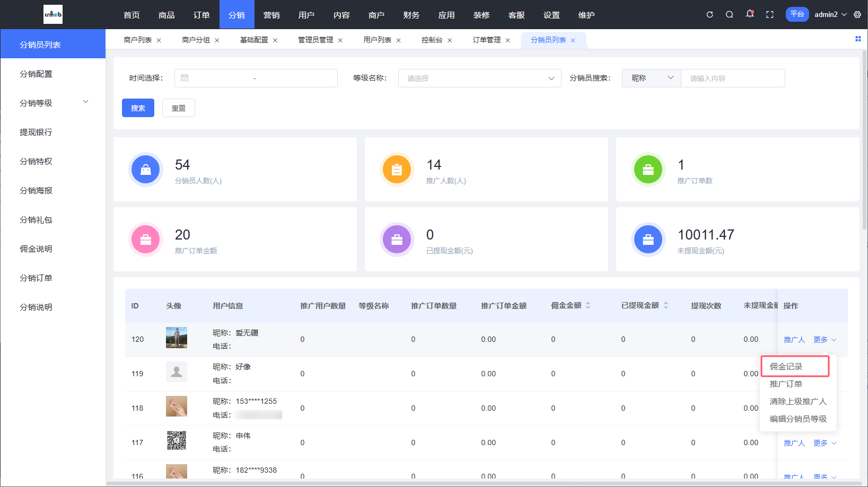Click the pink 推广订单金额 icon

coord(146,240)
